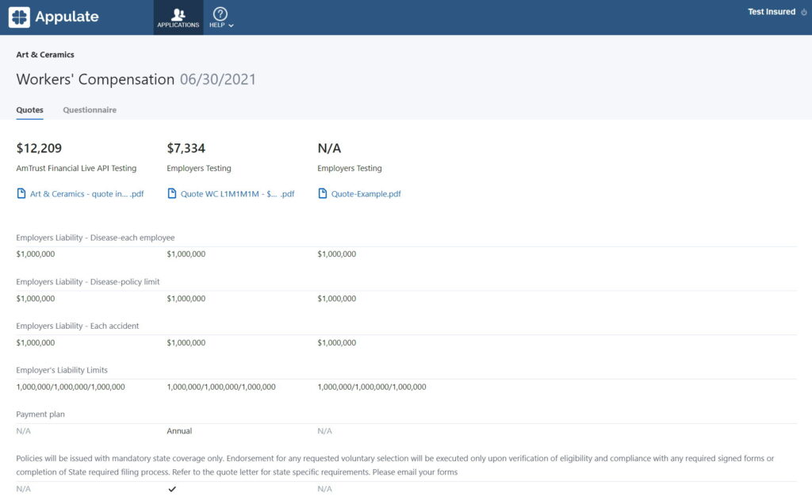Click the $7,334 premium amount
This screenshot has width=812, height=504.
[186, 148]
